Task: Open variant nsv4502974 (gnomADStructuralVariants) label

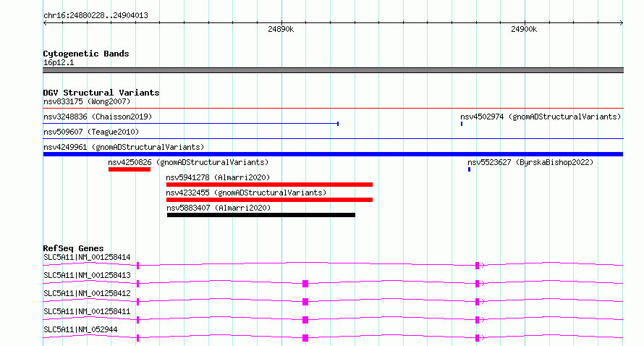Action: click(x=541, y=117)
